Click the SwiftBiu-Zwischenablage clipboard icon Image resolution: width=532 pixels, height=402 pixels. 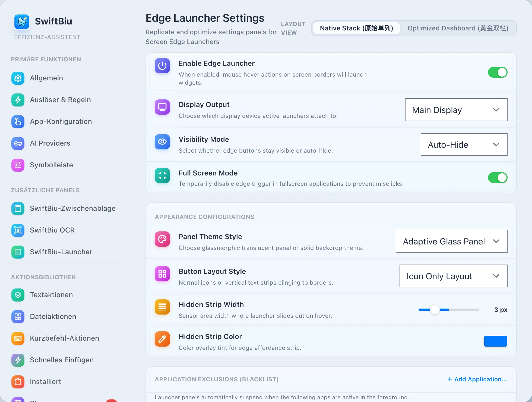tap(18, 209)
